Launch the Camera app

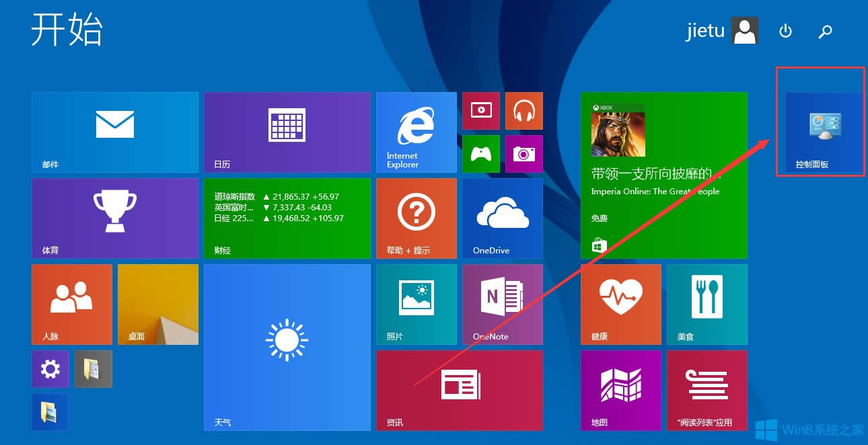(523, 153)
